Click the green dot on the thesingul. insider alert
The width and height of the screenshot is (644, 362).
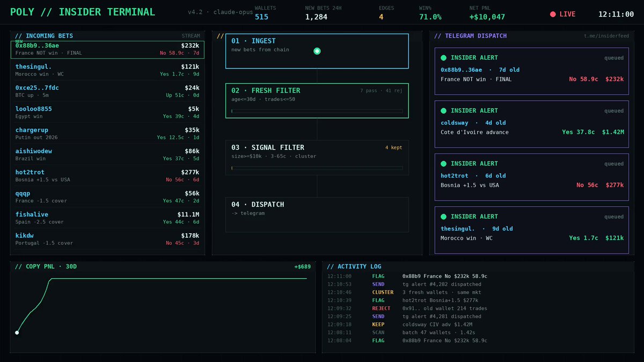[x=443, y=217]
